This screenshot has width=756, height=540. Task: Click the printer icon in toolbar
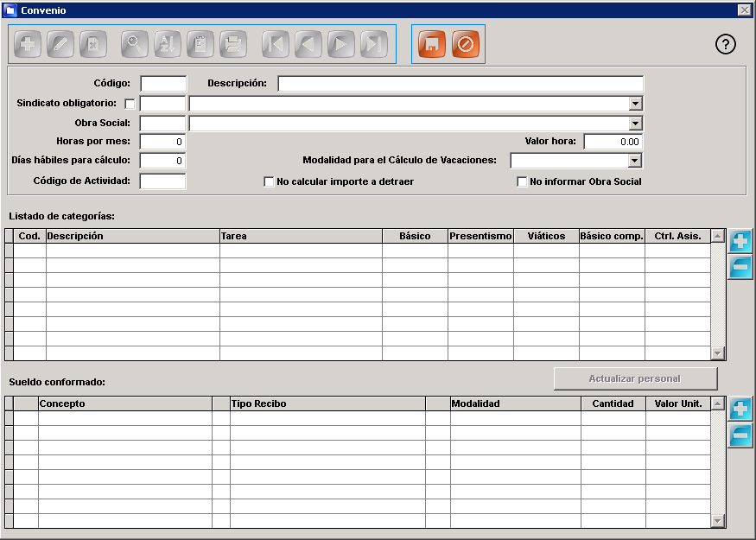click(x=233, y=44)
